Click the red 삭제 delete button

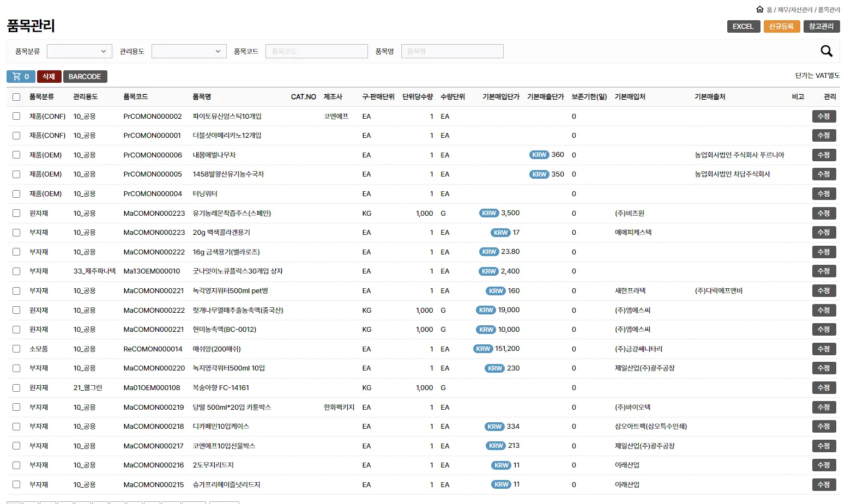pyautogui.click(x=49, y=76)
